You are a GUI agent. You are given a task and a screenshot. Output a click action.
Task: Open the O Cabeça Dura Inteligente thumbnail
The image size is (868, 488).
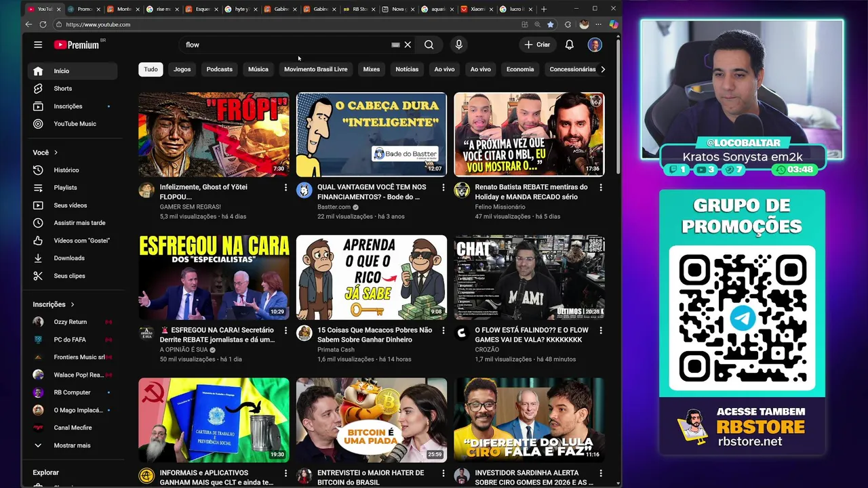pos(372,134)
